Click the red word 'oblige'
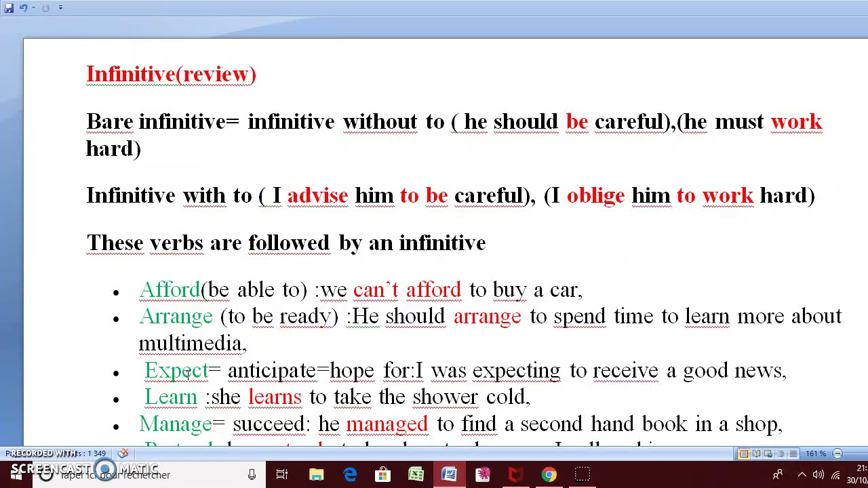Screen dimensions: 868x488 pos(595,195)
